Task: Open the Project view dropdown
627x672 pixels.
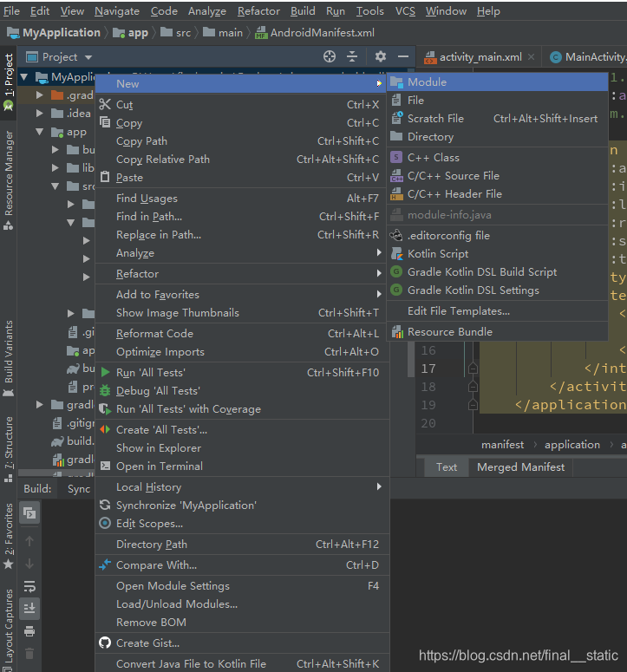Action: 88,57
